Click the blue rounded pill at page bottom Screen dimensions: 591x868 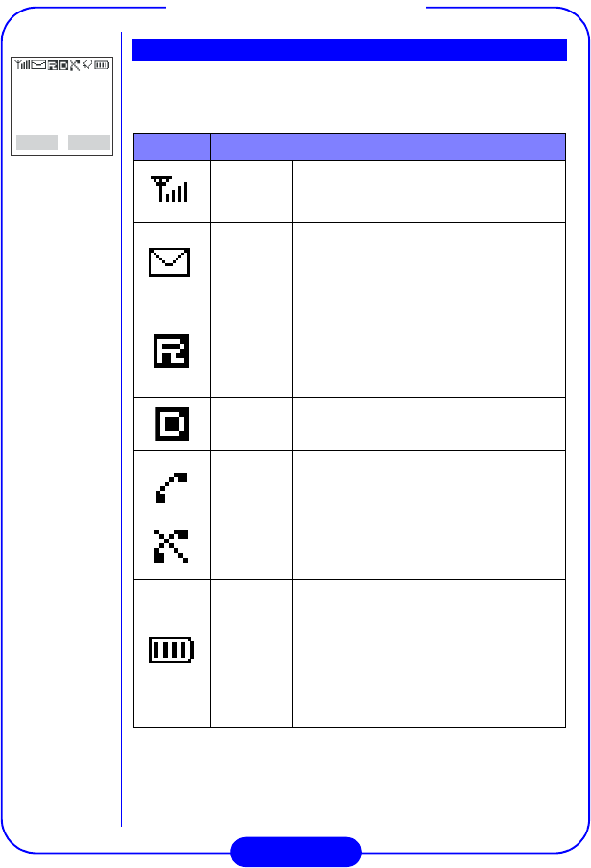[x=295, y=852]
